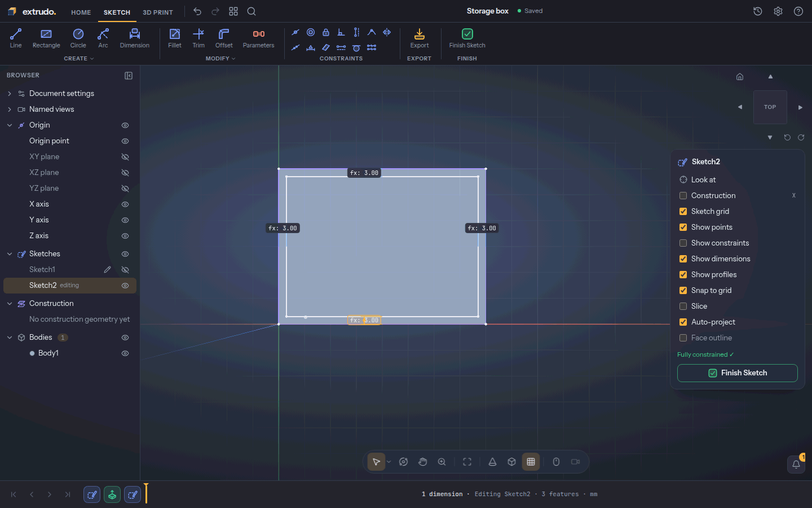Screen dimensions: 812x508
Task: Click the Finish Sketch panel button
Action: coord(738,373)
